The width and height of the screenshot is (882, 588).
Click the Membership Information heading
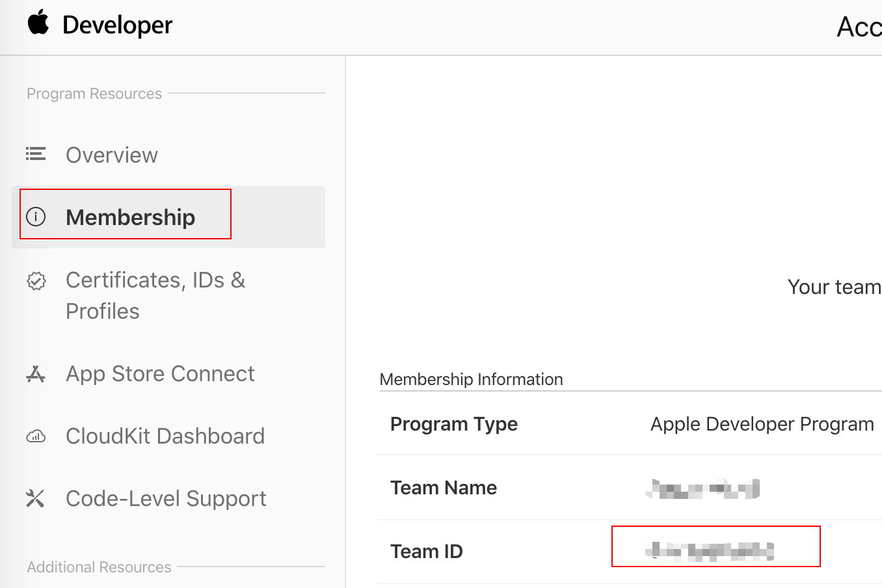(x=471, y=379)
